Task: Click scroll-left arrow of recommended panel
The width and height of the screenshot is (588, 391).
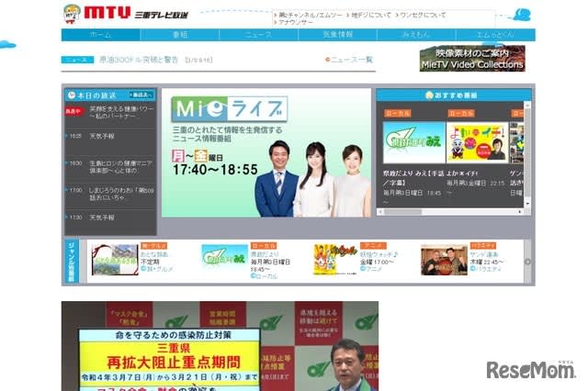Action: (x=380, y=212)
